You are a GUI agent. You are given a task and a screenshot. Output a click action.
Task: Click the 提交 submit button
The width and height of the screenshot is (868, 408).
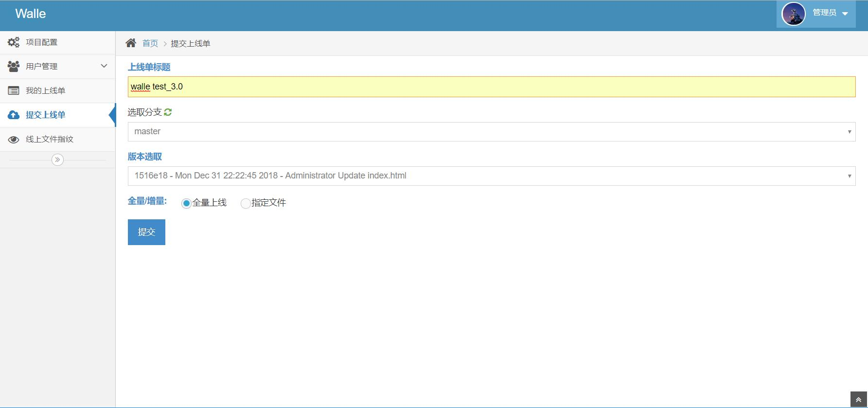(146, 232)
